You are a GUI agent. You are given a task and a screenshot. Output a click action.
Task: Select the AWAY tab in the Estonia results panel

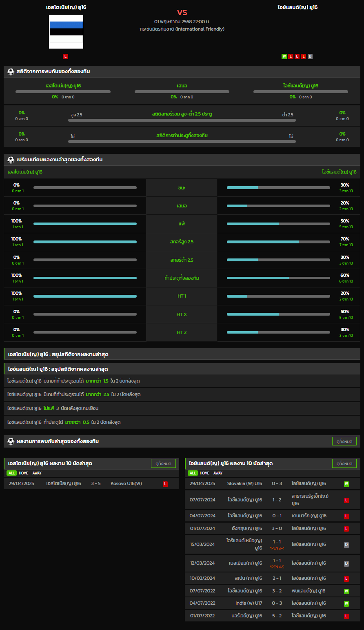(x=37, y=473)
